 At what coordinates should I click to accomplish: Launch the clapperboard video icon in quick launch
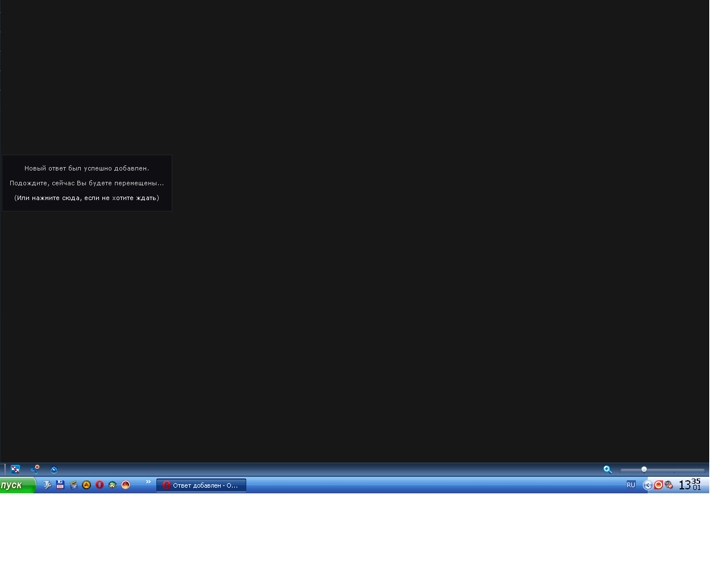tap(73, 485)
